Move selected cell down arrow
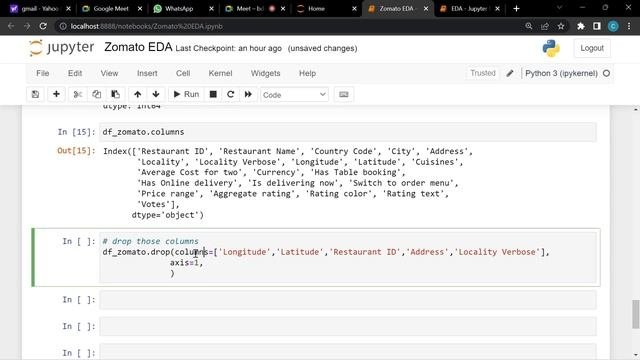Screen dimensions: 640x360 156,94
